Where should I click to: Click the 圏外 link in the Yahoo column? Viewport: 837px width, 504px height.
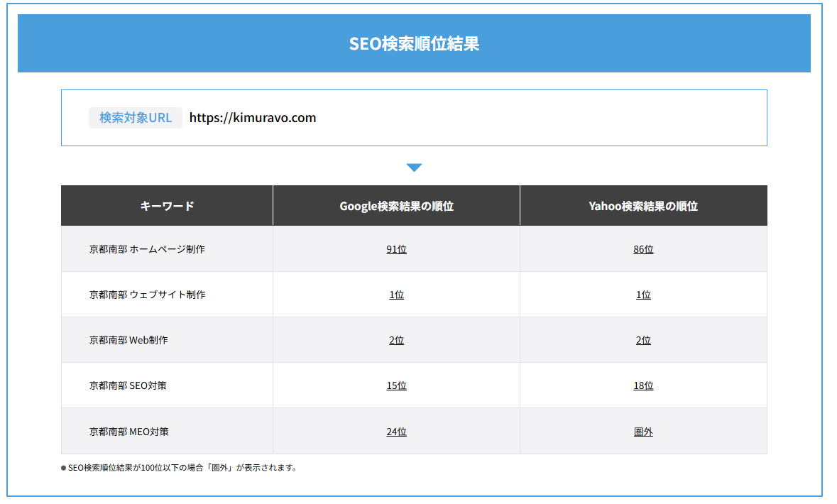click(643, 430)
